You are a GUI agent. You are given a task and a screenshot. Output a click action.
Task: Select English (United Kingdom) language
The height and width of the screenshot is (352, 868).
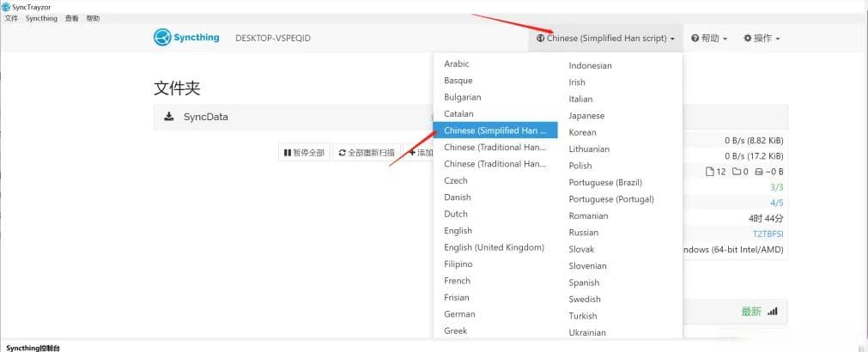pos(495,247)
